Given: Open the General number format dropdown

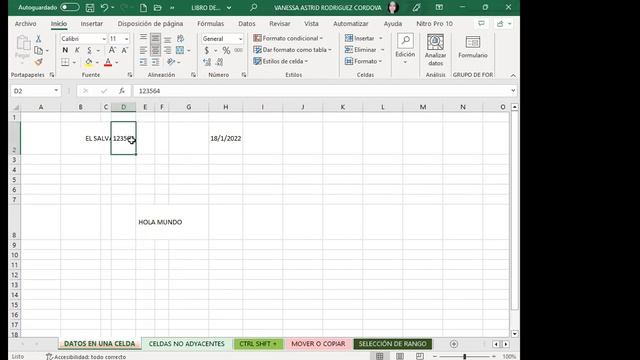Looking at the screenshot, I should 240,38.
